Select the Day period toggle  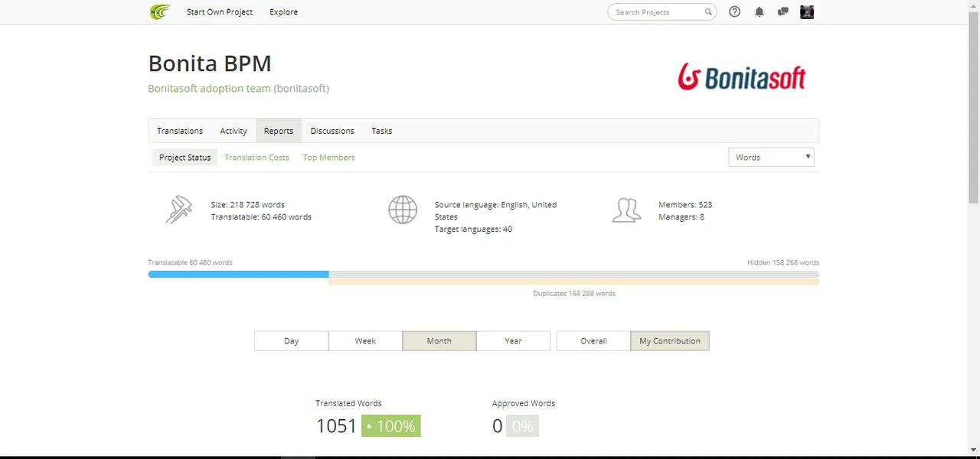coord(291,340)
